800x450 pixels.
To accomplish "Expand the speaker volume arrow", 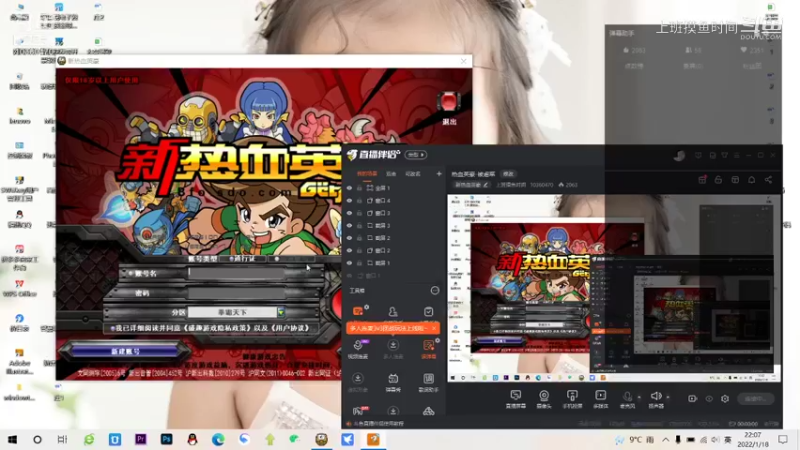I will pyautogui.click(x=668, y=397).
